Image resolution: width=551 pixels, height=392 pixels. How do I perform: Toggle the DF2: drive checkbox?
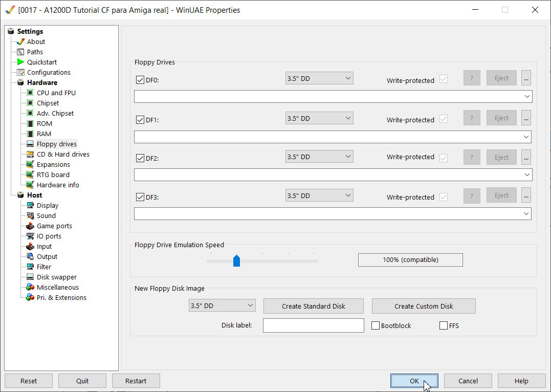(x=140, y=158)
